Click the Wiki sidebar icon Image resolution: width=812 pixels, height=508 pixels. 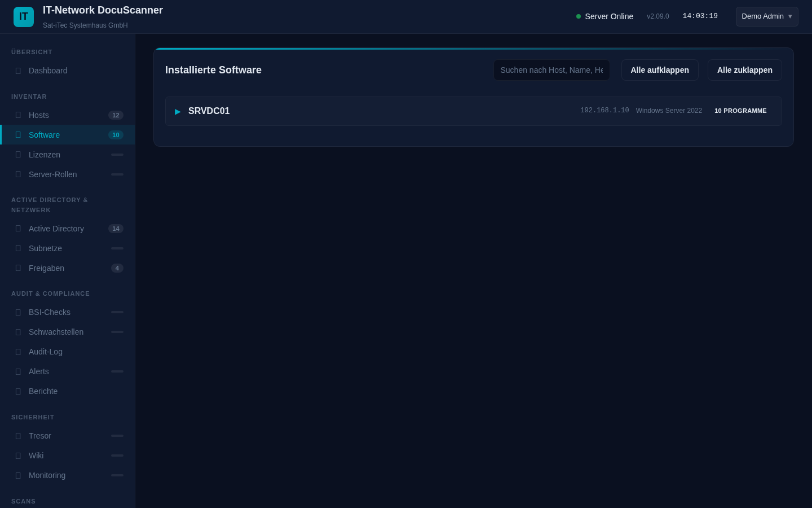click(x=18, y=456)
